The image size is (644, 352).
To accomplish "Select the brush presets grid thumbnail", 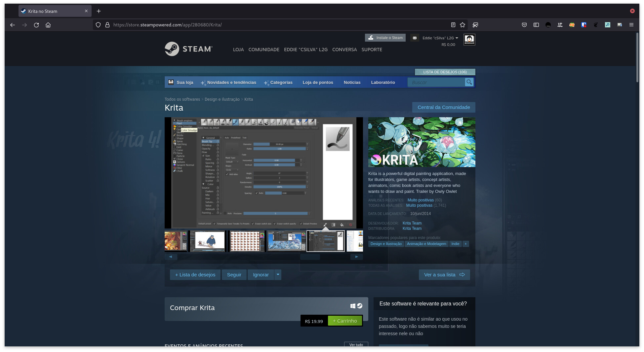I will [x=247, y=241].
